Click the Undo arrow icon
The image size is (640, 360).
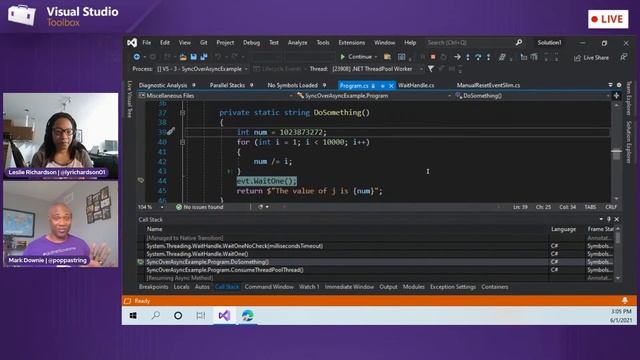pos(218,57)
